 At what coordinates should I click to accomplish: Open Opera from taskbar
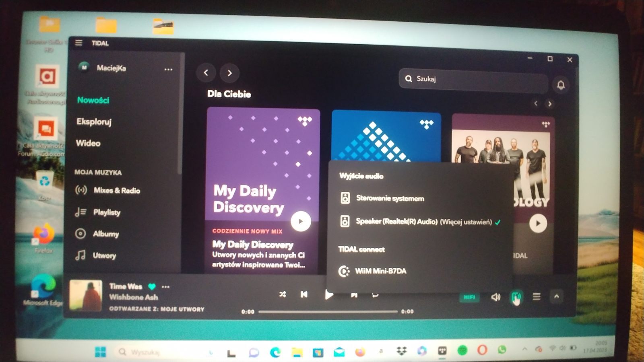click(482, 350)
